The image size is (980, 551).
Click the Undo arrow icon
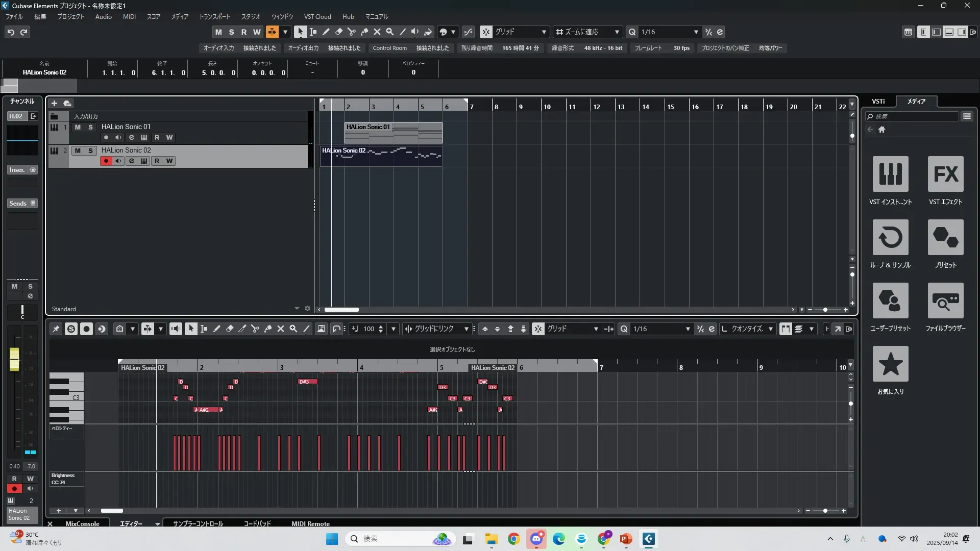tap(11, 32)
